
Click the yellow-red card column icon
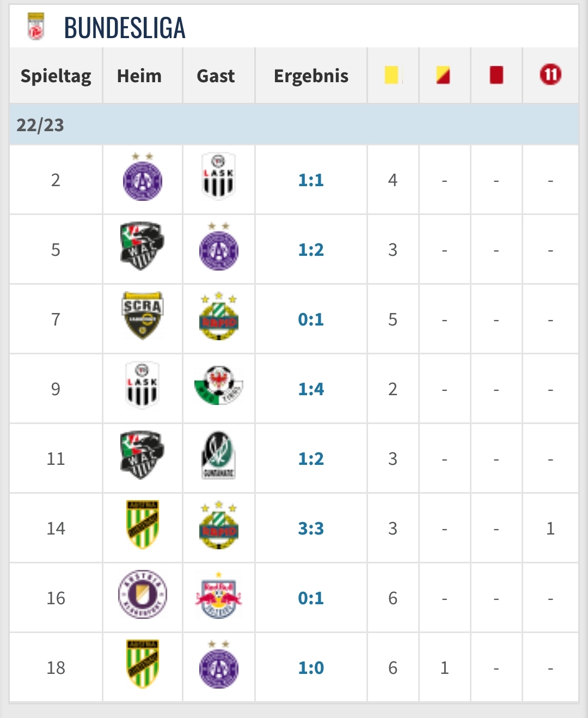click(443, 75)
